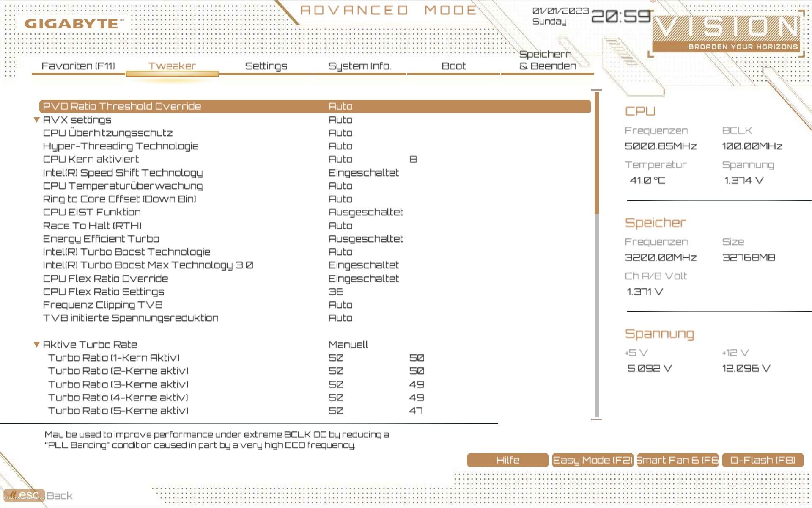Edit Turbo Ratio 5-Kerne aktiv value
Viewport: 812px width, 508px height.
[336, 411]
